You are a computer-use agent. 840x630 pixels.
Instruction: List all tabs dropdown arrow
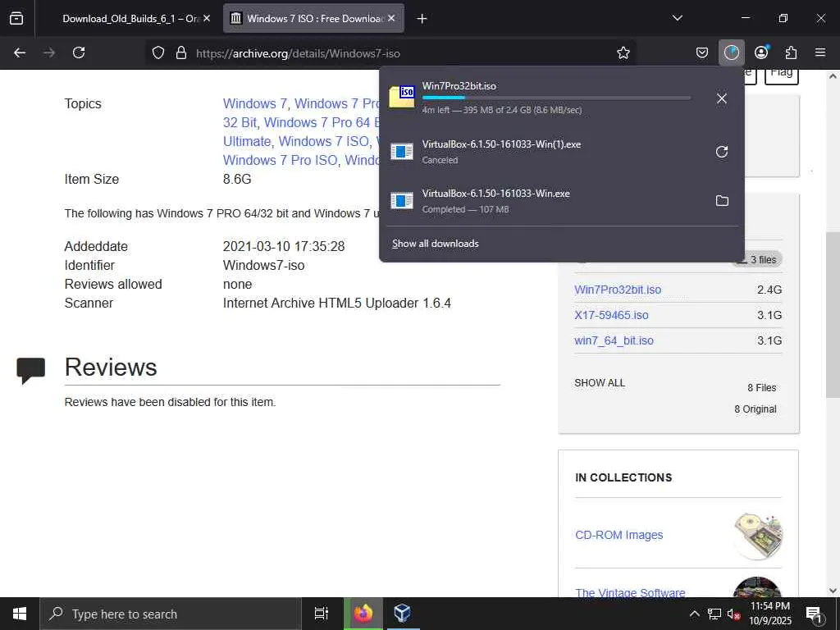[677, 18]
